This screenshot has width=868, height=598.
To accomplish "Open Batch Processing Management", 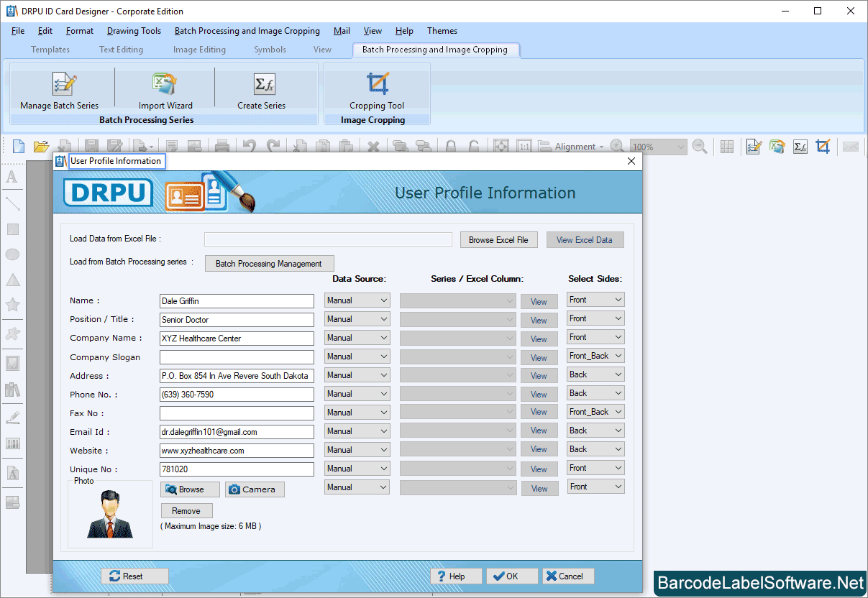I will (x=269, y=263).
